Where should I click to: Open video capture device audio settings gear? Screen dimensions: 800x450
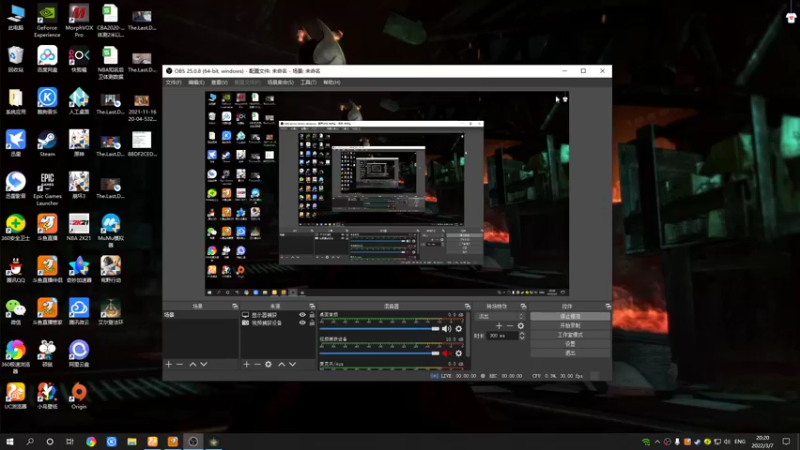[x=459, y=353]
